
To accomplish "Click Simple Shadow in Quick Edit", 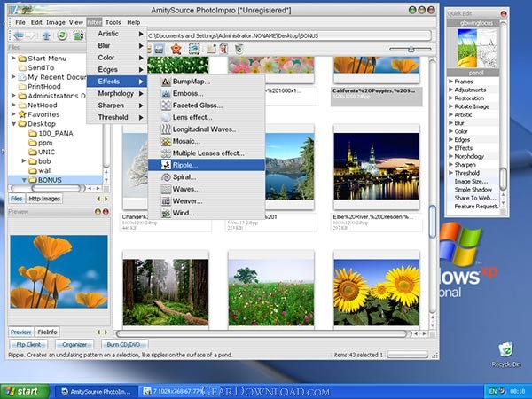I will (x=473, y=190).
